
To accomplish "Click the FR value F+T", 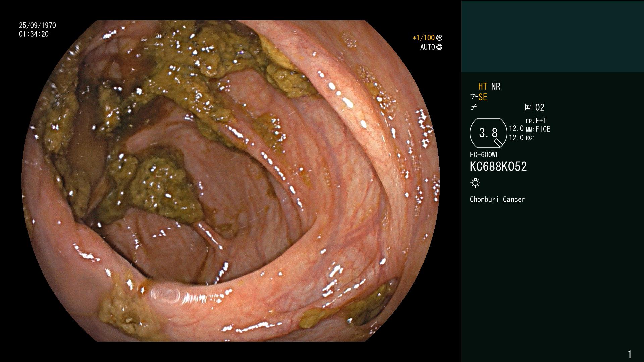I will (541, 121).
